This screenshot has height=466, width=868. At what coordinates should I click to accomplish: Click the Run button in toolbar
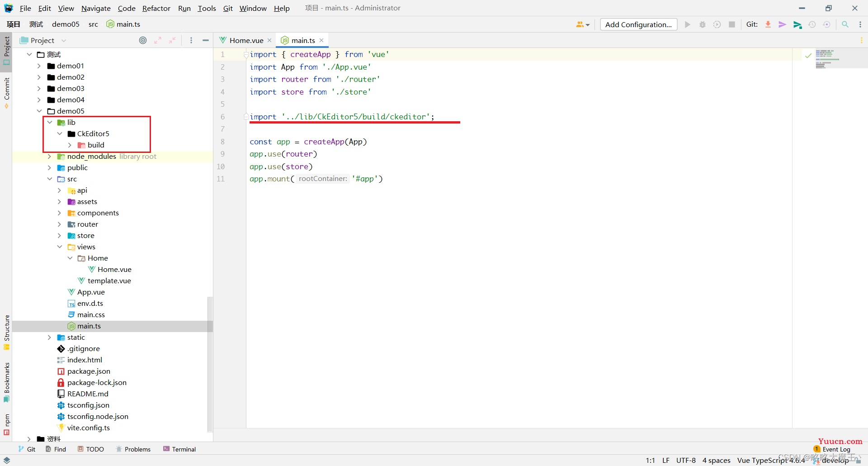(688, 24)
